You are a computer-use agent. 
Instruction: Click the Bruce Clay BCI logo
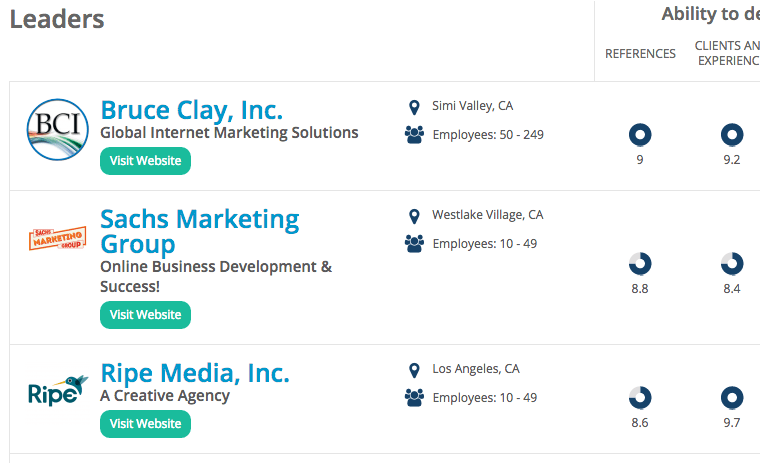click(57, 130)
